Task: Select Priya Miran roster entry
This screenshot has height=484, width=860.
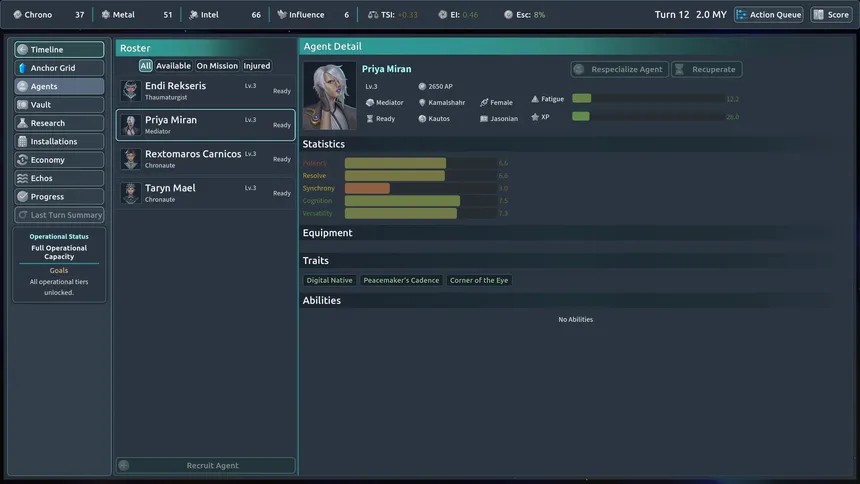Action: point(206,125)
